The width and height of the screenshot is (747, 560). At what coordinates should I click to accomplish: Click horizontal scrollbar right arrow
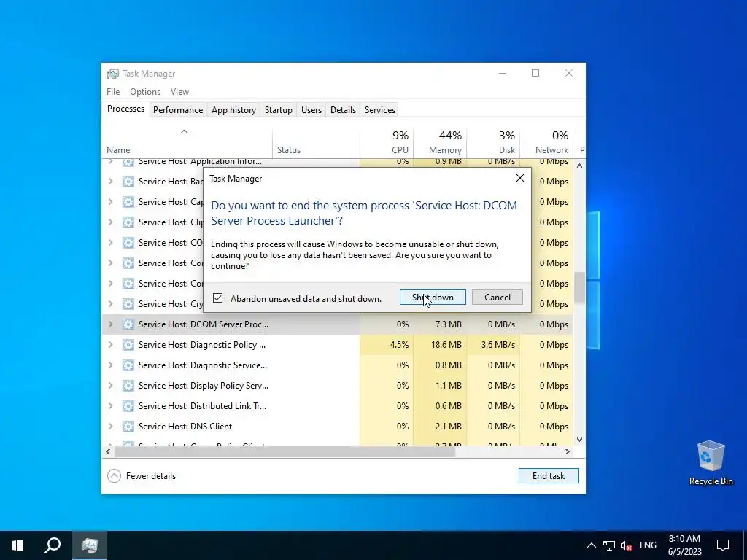[x=567, y=451]
